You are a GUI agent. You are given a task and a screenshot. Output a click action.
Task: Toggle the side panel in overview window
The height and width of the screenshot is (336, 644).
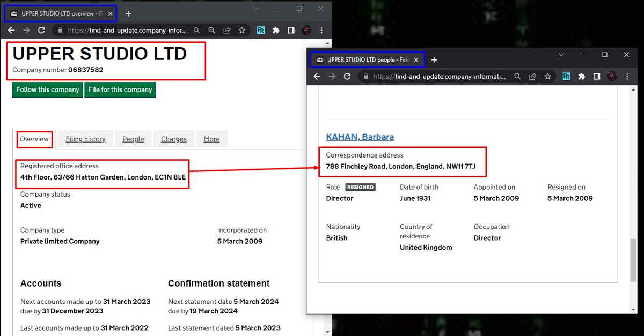[x=291, y=31]
